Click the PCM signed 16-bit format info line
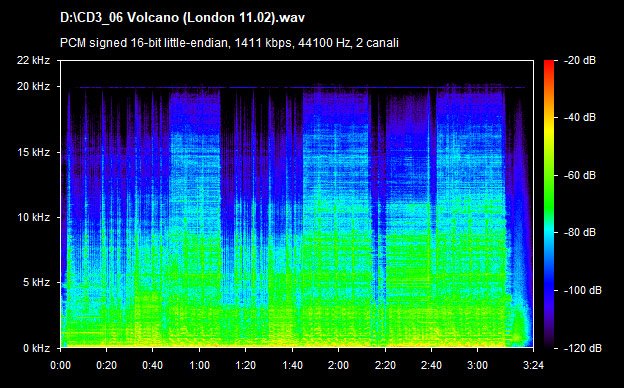The width and height of the screenshot is (624, 388). point(229,43)
